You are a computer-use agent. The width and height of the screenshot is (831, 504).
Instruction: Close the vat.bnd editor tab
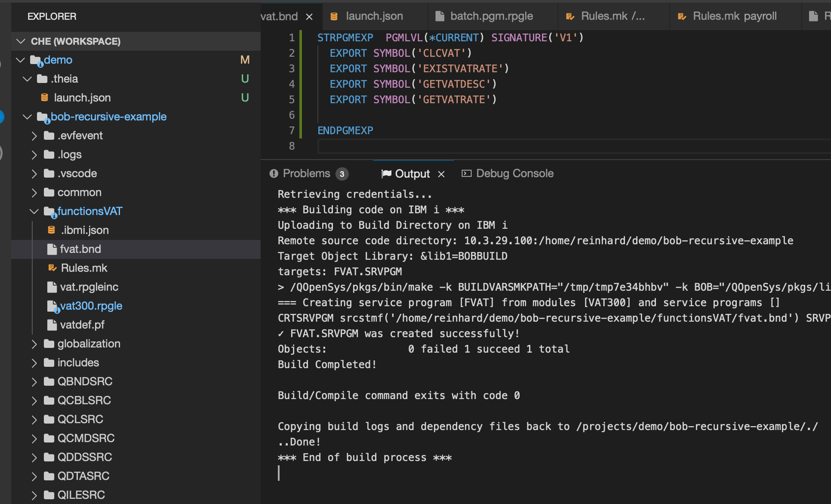[x=309, y=17]
